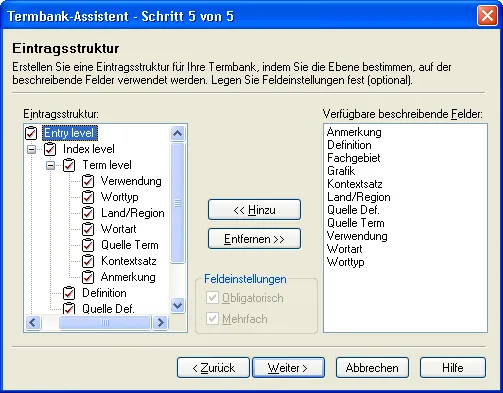Select Kontextsatz under Term level
This screenshot has height=393, width=503.
[x=129, y=261]
